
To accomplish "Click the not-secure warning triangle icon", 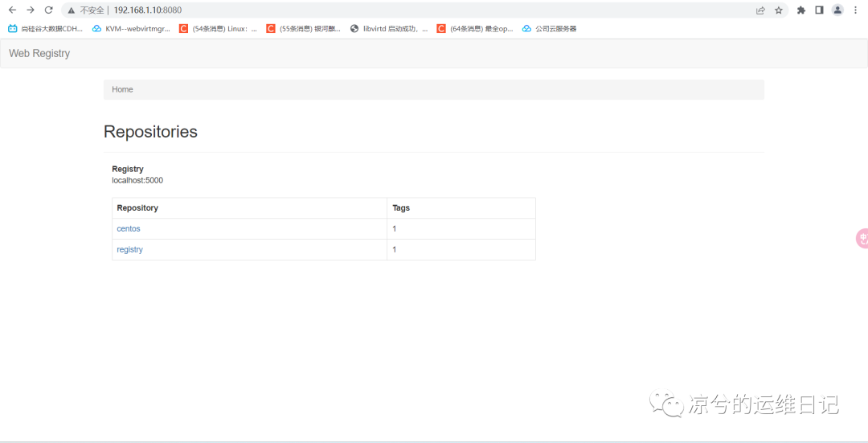I will [71, 10].
